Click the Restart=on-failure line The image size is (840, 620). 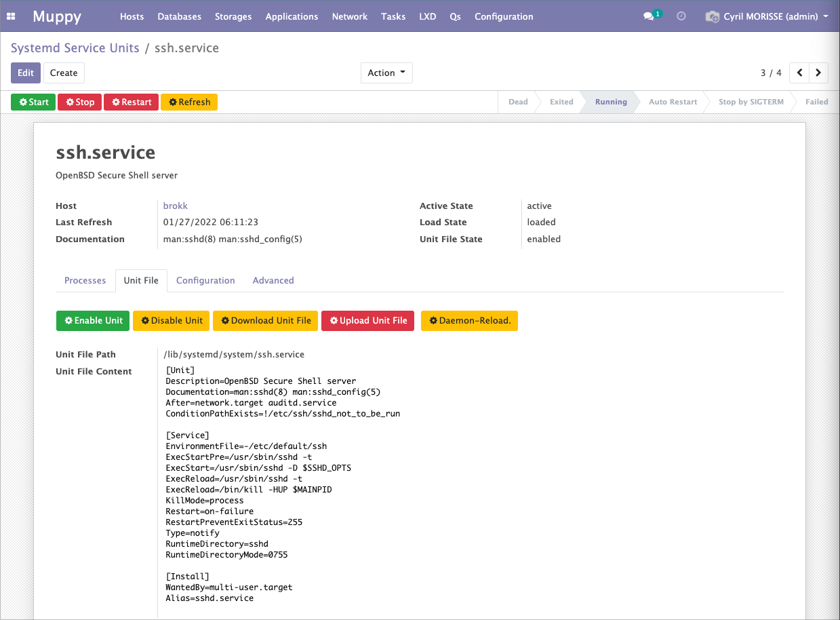(209, 511)
